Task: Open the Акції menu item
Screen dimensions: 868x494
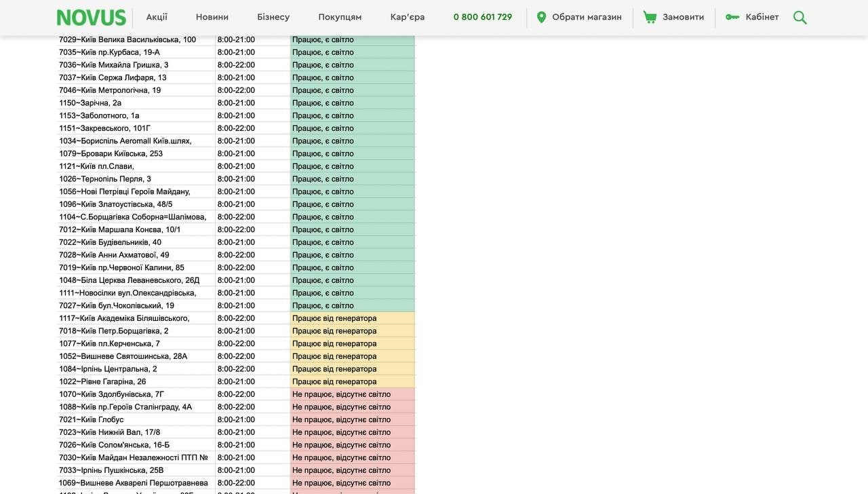Action: [x=157, y=17]
